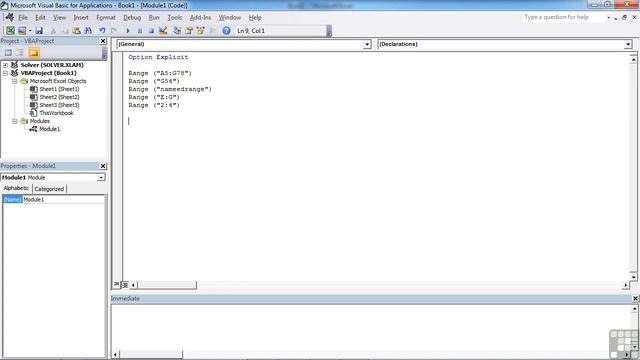This screenshot has width=640, height=360.
Task: Open the Run menu
Action: pos(154,18)
